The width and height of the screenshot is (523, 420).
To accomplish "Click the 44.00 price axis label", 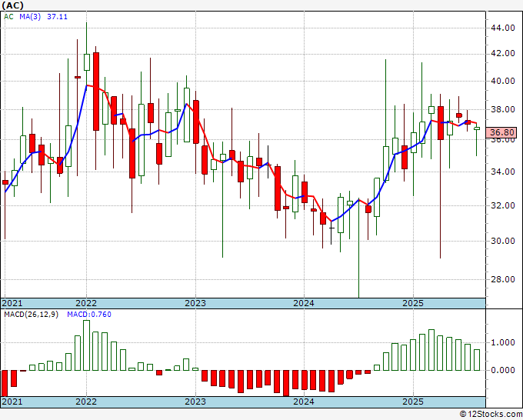I will click(503, 28).
